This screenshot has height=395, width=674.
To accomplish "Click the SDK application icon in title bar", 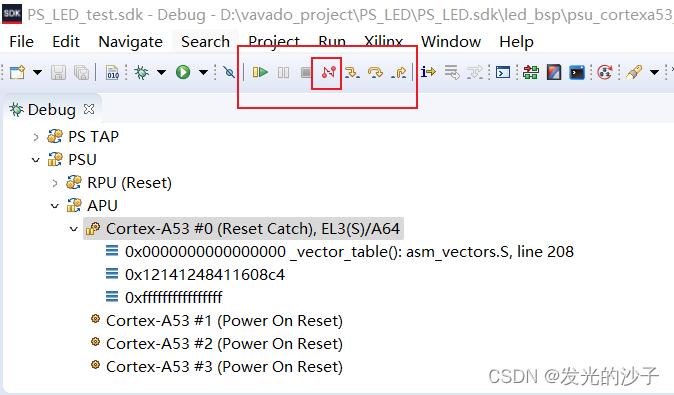I will point(12,13).
